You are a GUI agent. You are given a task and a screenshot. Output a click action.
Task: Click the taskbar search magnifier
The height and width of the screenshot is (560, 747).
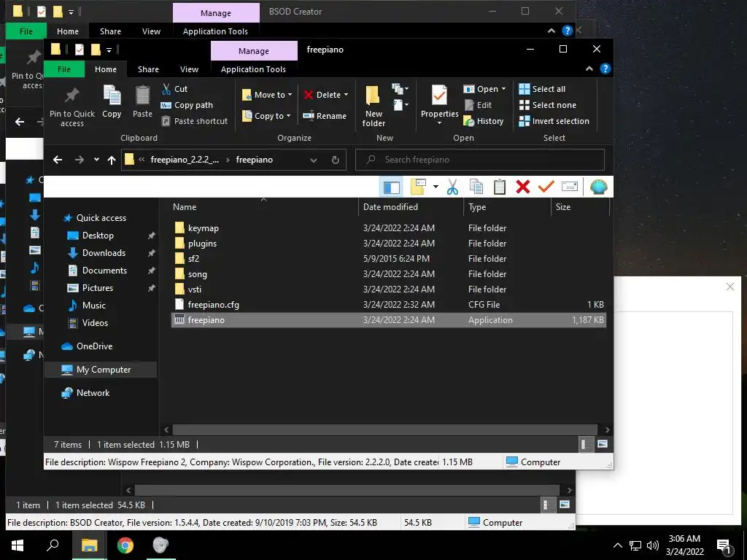click(x=53, y=545)
